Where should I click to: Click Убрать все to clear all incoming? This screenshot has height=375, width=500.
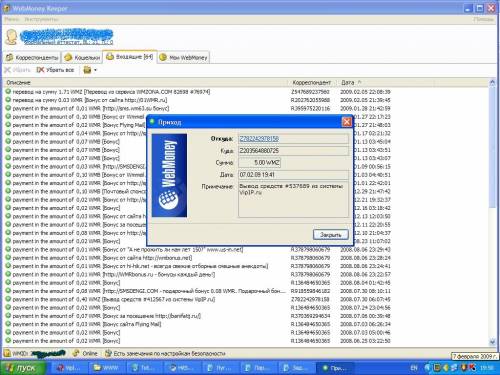(x=55, y=70)
